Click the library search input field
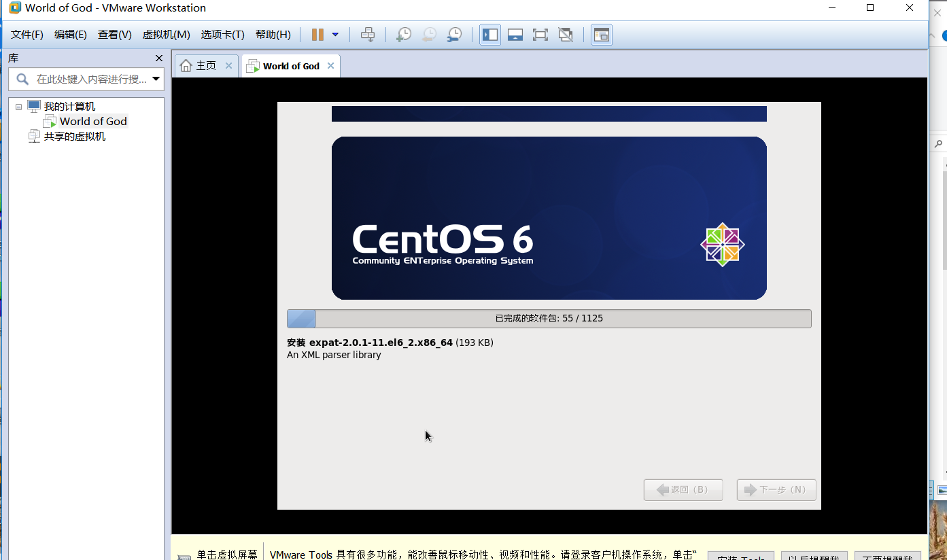Viewport: 947px width, 560px height. 86,79
